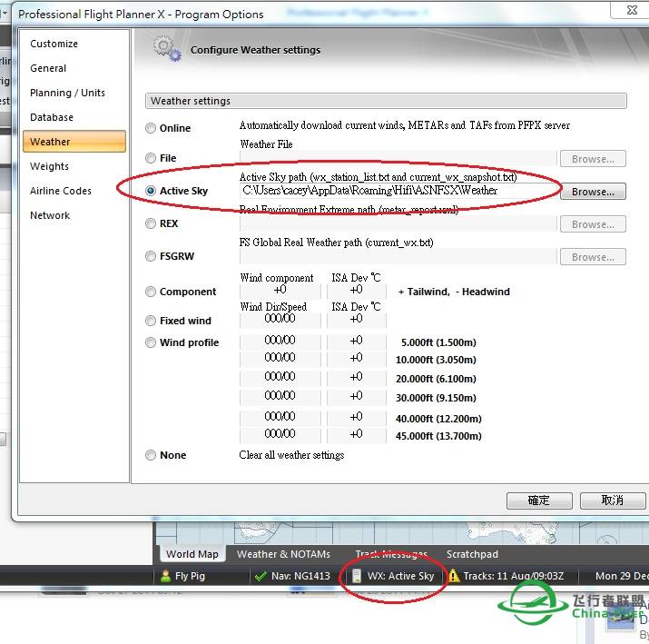Click Browse for the Weather File
649x644 pixels.
tap(593, 159)
